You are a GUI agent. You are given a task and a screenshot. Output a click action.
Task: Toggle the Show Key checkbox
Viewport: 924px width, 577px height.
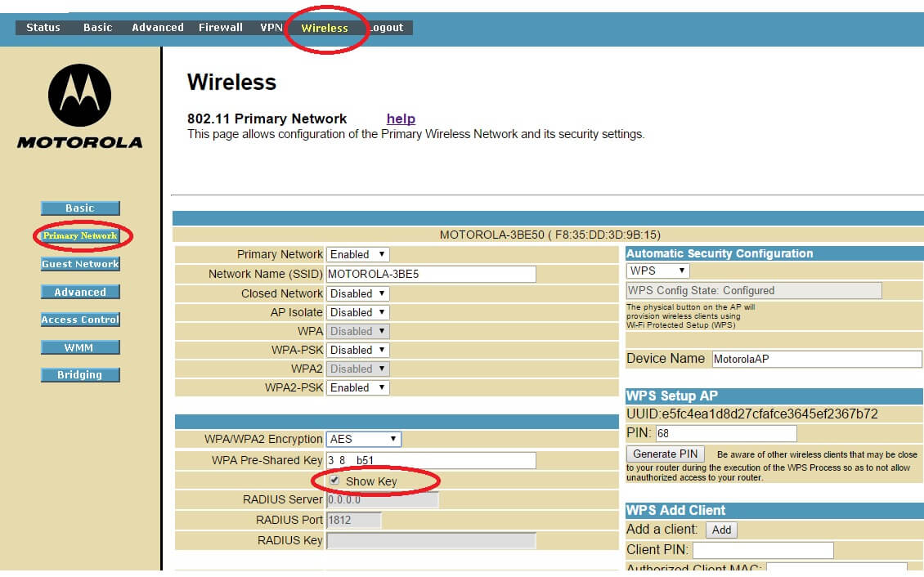coord(334,481)
